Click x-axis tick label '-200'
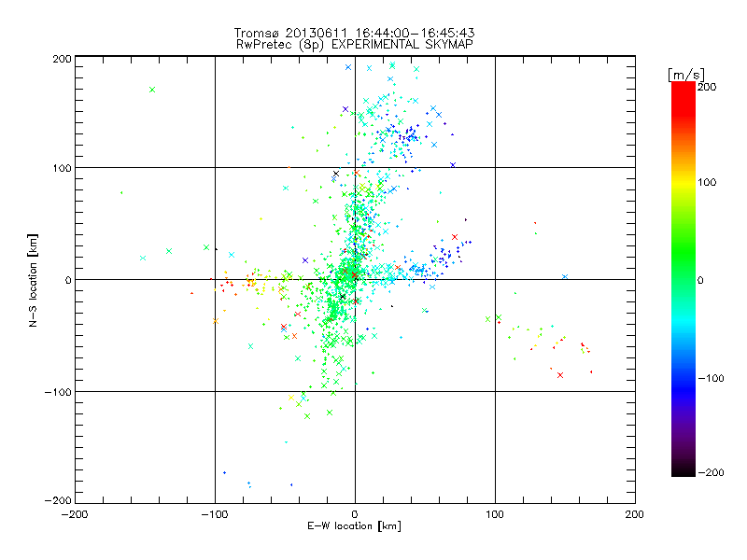Screen dimensions: 747x560 [75, 515]
